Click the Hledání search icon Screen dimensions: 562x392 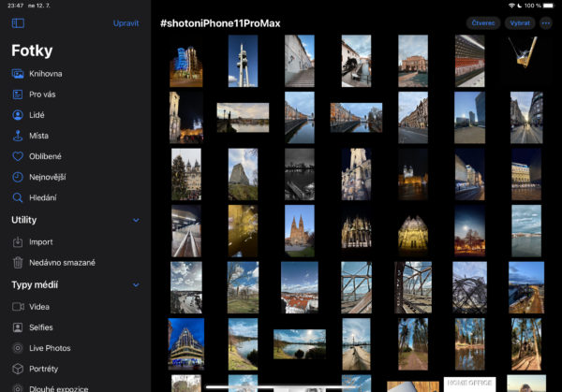pos(18,197)
